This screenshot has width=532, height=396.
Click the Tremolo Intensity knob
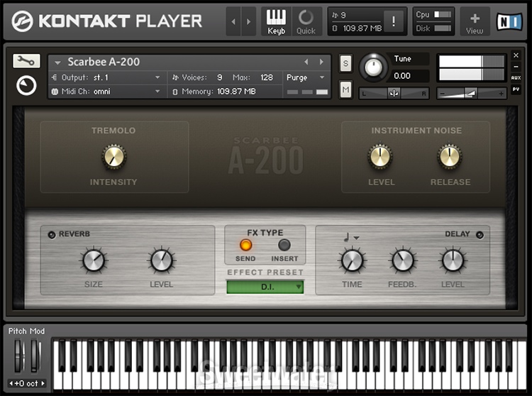(x=114, y=157)
